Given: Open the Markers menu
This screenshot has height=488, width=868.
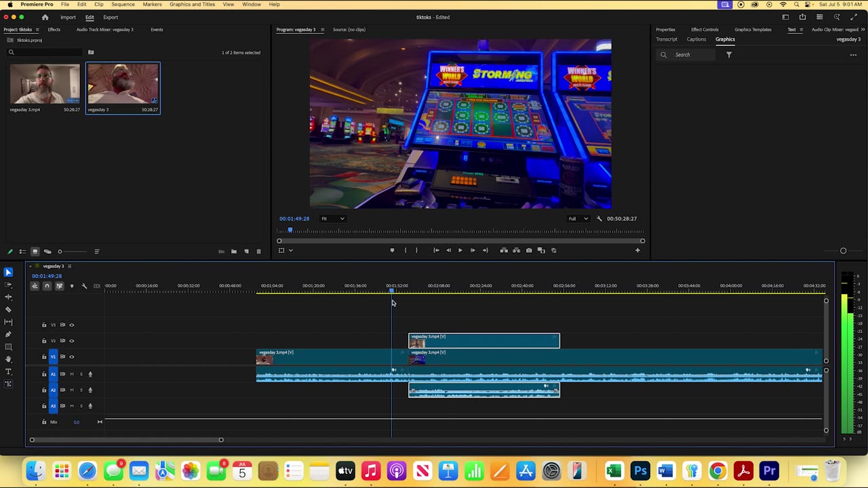Looking at the screenshot, I should point(152,4).
